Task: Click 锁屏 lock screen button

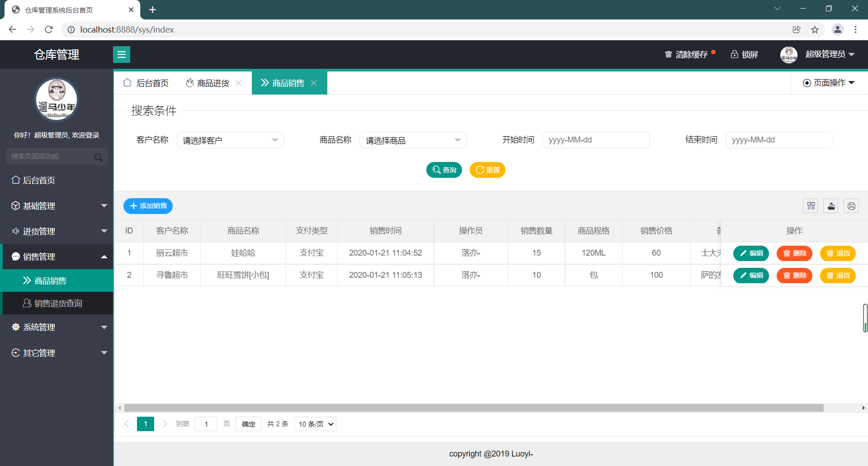Action: click(745, 55)
